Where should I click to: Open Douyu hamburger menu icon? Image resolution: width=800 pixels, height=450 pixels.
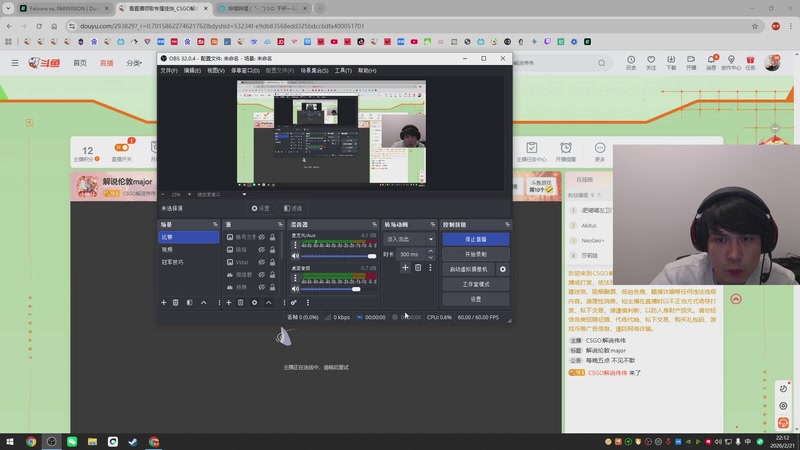pos(15,63)
